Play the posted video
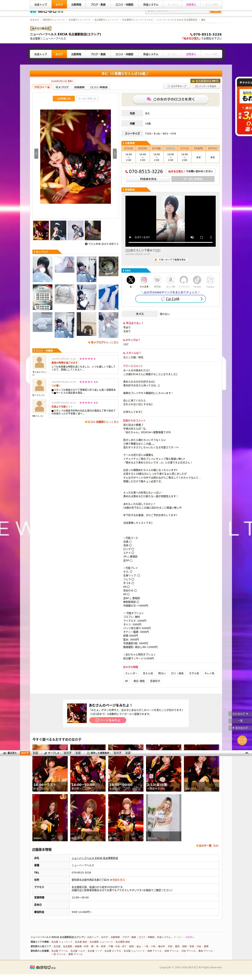This screenshot has width=252, height=980. point(130,237)
